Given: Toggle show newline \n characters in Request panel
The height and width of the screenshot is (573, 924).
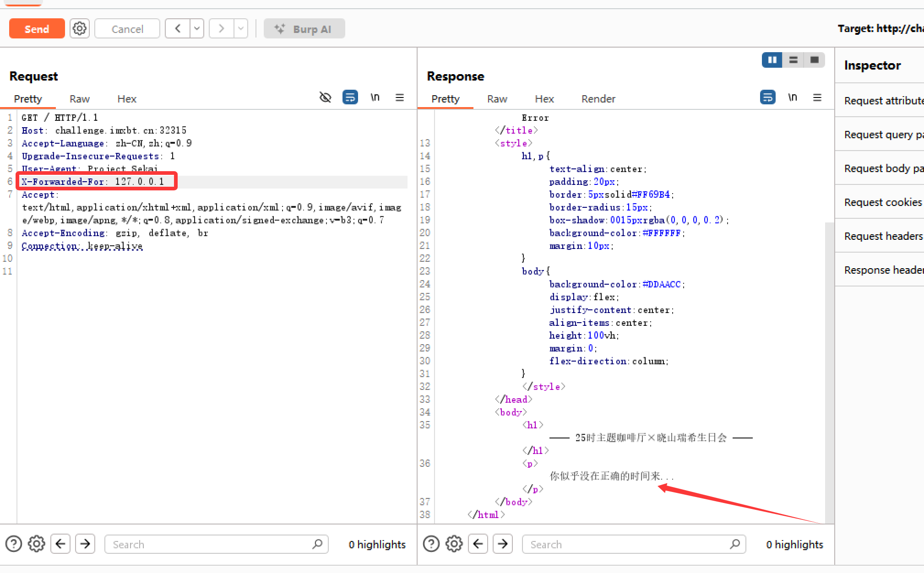Looking at the screenshot, I should pyautogui.click(x=375, y=97).
